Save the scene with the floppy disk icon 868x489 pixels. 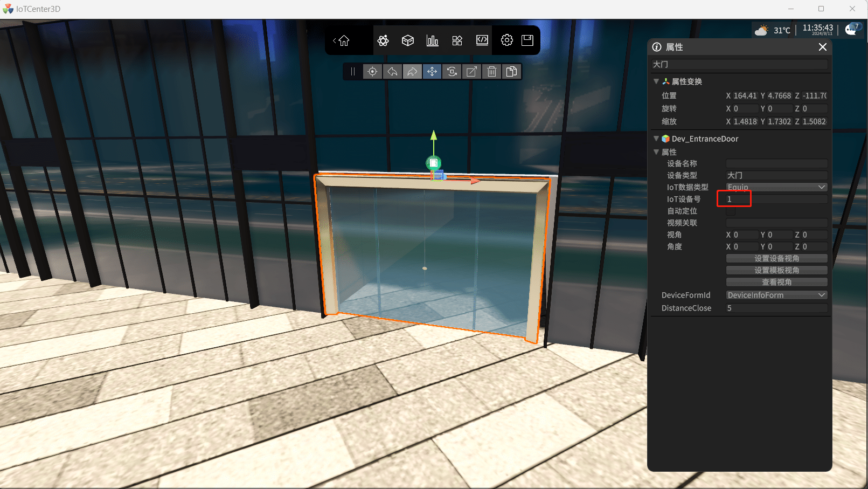[527, 40]
